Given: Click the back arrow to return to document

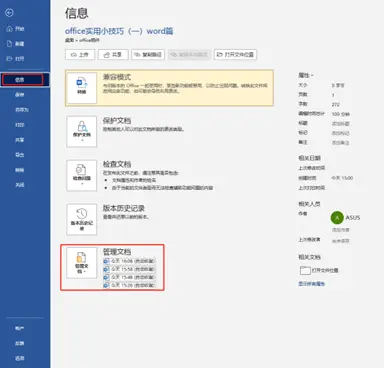Looking at the screenshot, I should click(9, 13).
